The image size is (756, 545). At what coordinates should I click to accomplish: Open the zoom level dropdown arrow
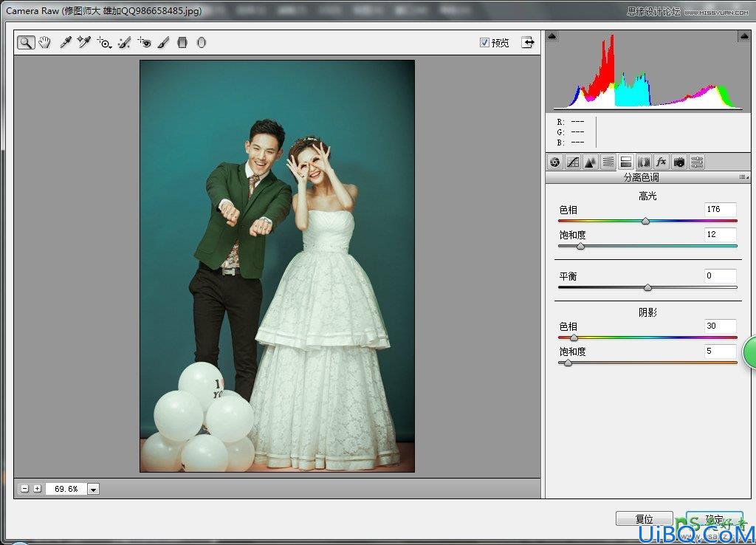coord(93,489)
